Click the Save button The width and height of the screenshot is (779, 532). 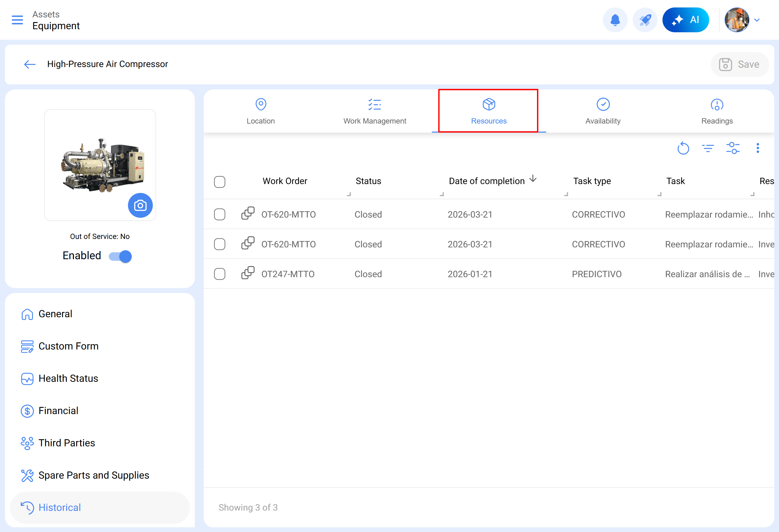[x=739, y=64]
